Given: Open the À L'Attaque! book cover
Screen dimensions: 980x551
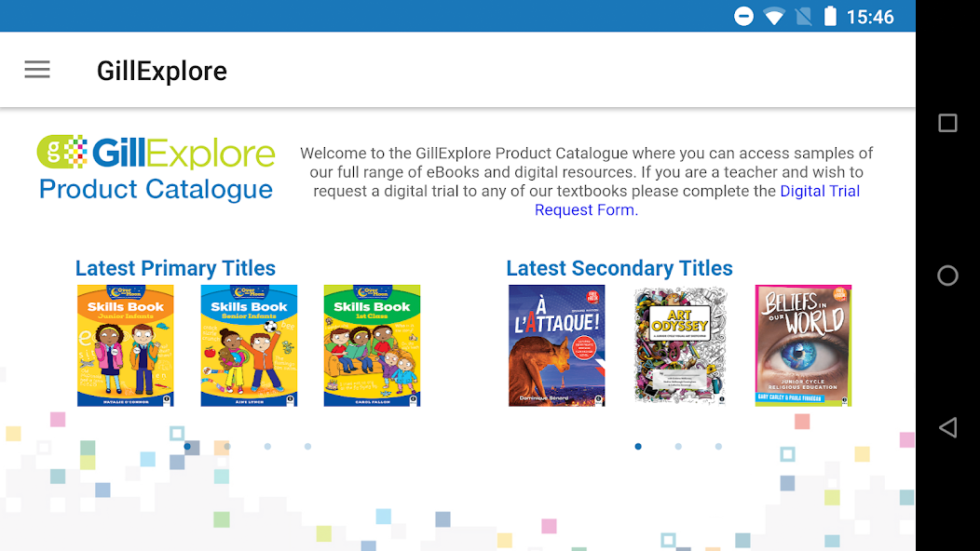Looking at the screenshot, I should pos(557,345).
